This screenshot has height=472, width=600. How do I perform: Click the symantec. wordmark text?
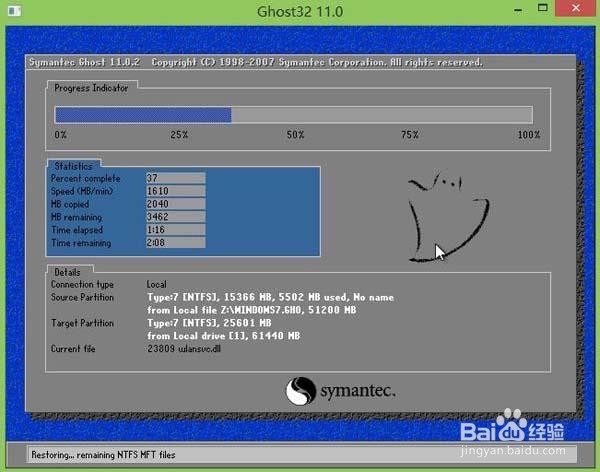[x=358, y=391]
